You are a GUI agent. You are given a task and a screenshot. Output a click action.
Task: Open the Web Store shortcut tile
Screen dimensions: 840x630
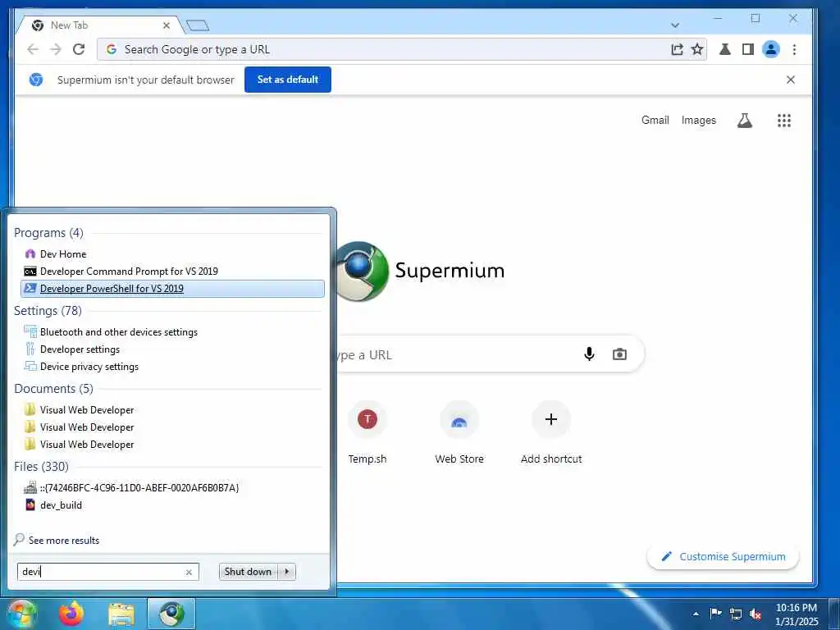459,433
